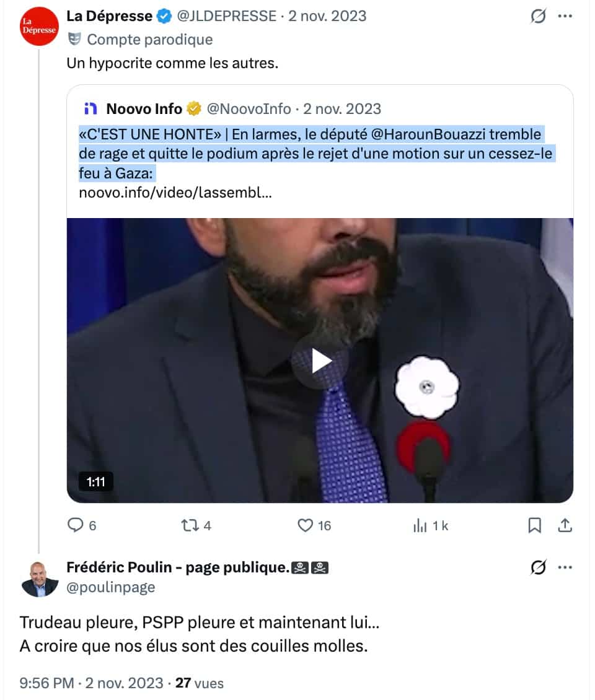Screen dimensions: 595x700
Task: Open the share icon below the video
Action: [565, 525]
